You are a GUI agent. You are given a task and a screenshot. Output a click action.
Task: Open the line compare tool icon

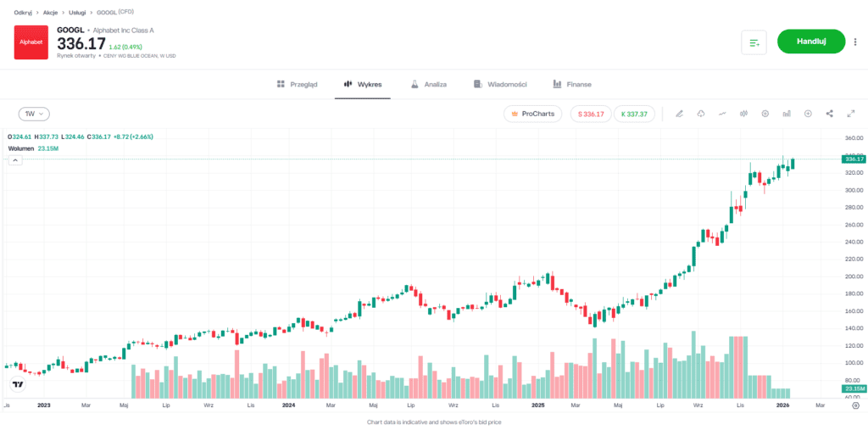[722, 114]
